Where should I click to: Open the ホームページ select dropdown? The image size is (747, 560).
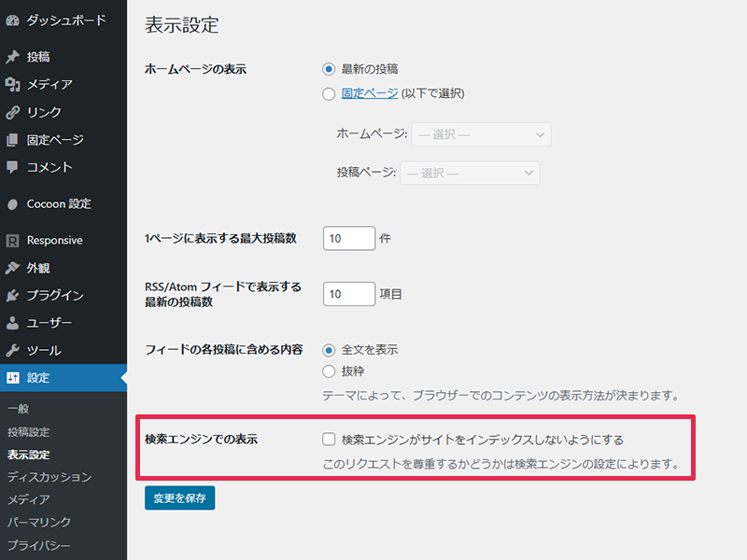coord(481,134)
